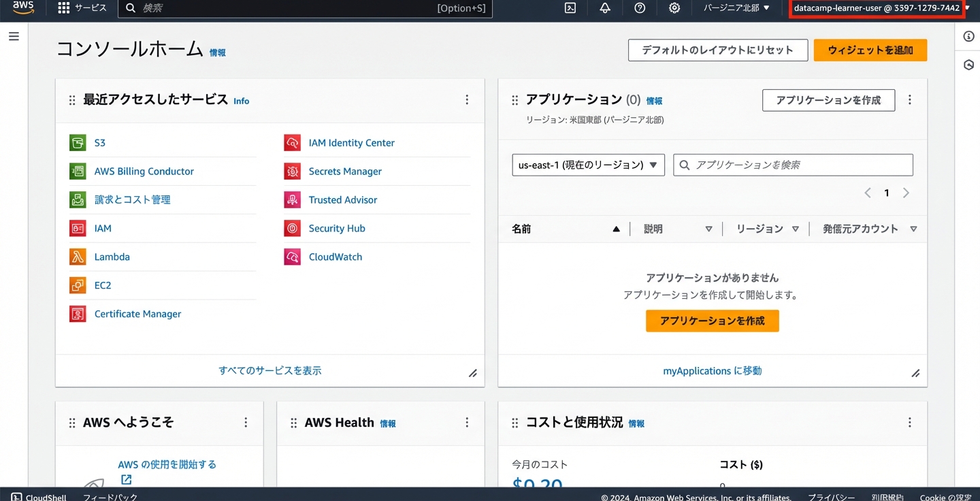The width and height of the screenshot is (980, 501).
Task: Open the CloudWatch service link
Action: click(336, 257)
